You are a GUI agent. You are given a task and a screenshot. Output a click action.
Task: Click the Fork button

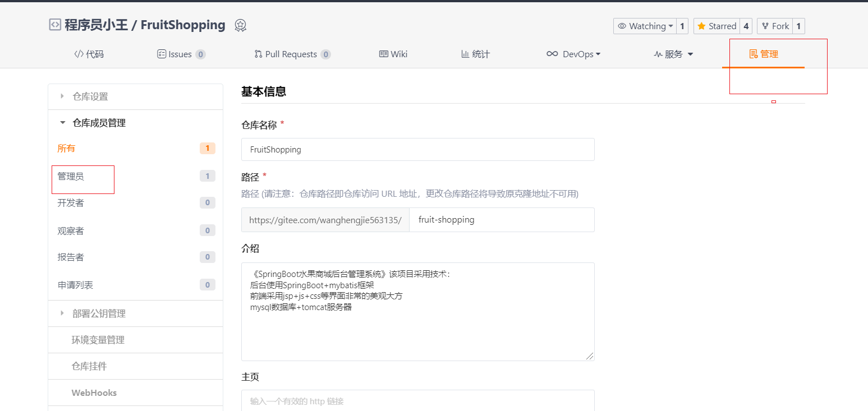[775, 26]
